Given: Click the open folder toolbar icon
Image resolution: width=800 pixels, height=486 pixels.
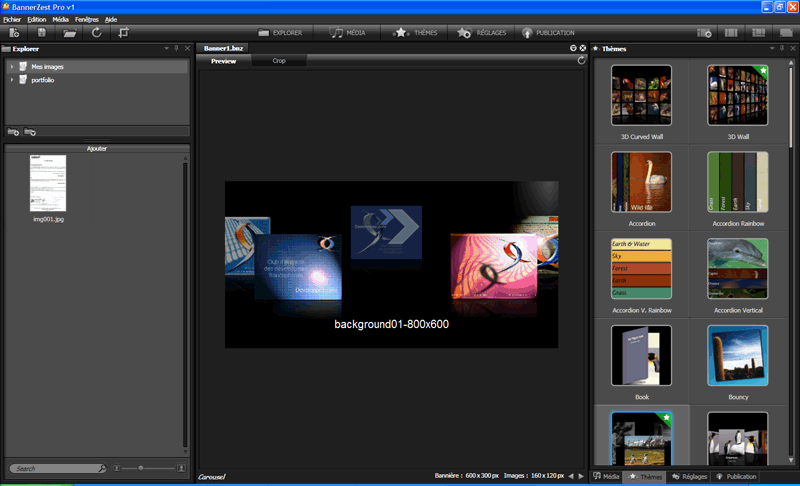Looking at the screenshot, I should 68,33.
